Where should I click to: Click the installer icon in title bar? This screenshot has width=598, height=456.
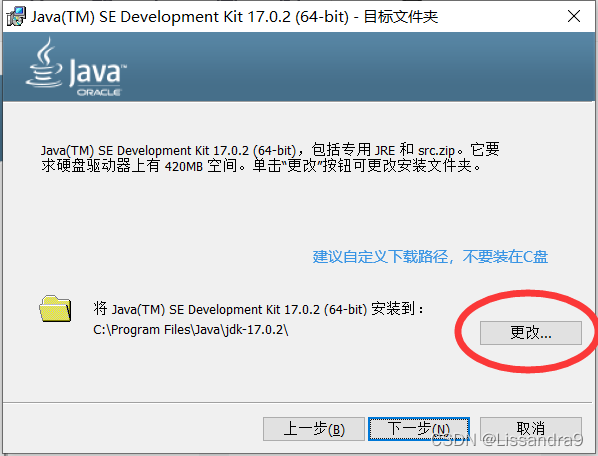click(x=16, y=17)
